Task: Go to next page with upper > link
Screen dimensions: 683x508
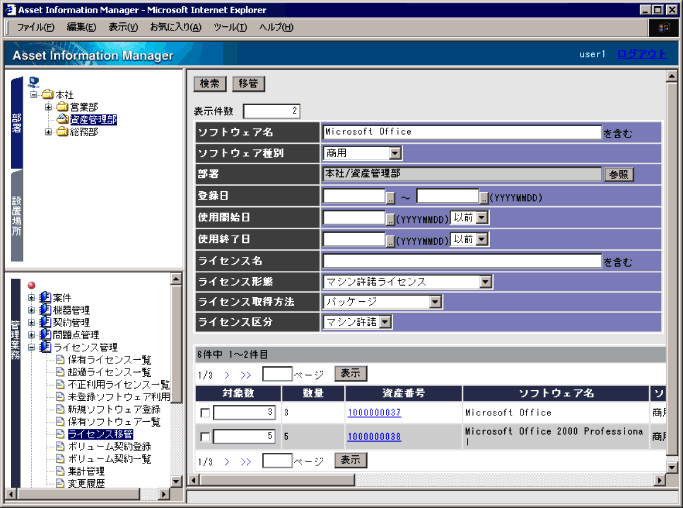Action: coord(227,375)
